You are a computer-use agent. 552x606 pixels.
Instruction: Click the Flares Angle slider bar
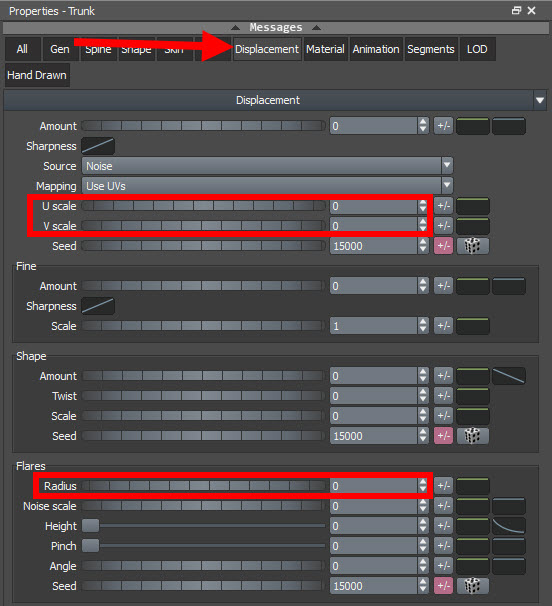203,566
